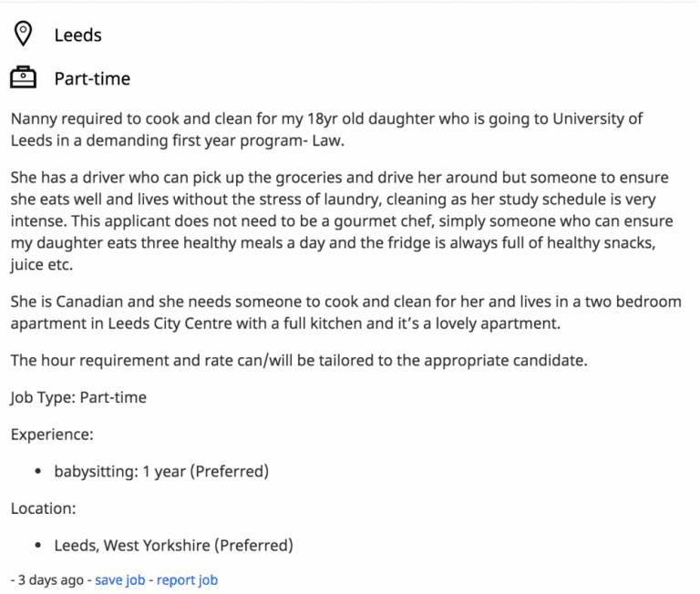The width and height of the screenshot is (700, 594).
Task: Click the Location: heading
Action: click(x=44, y=508)
